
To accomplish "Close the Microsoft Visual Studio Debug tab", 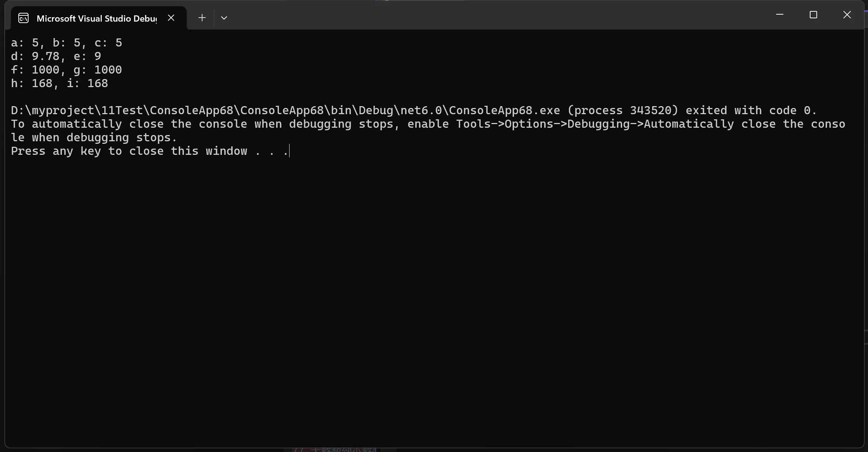I will click(x=171, y=18).
